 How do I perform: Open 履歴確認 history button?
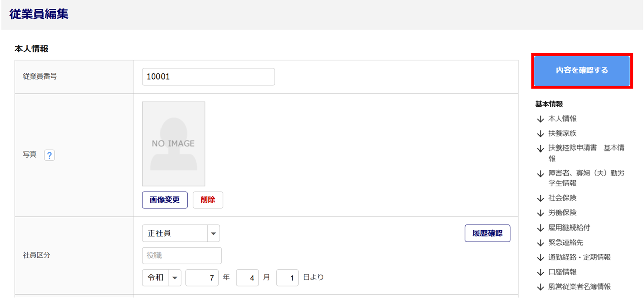(487, 234)
